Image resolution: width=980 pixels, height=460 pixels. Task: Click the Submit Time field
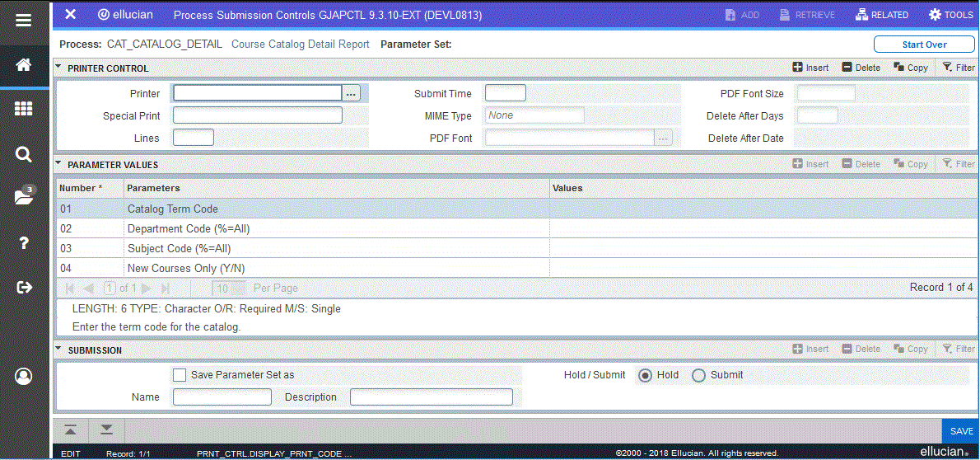pos(506,93)
